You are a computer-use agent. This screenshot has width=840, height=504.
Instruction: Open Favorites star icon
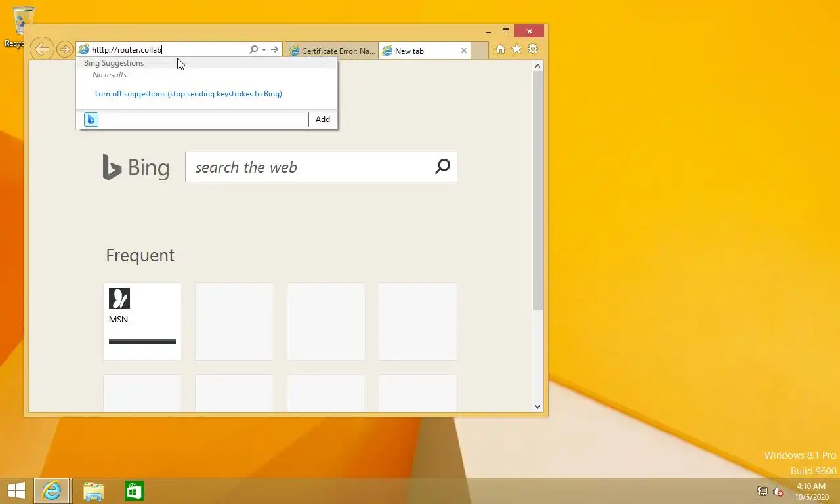516,49
